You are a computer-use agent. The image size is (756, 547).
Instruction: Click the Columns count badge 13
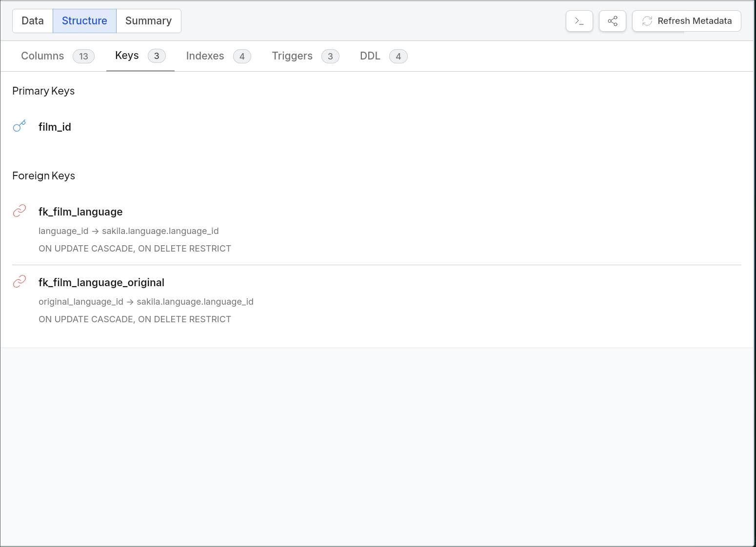click(x=83, y=57)
